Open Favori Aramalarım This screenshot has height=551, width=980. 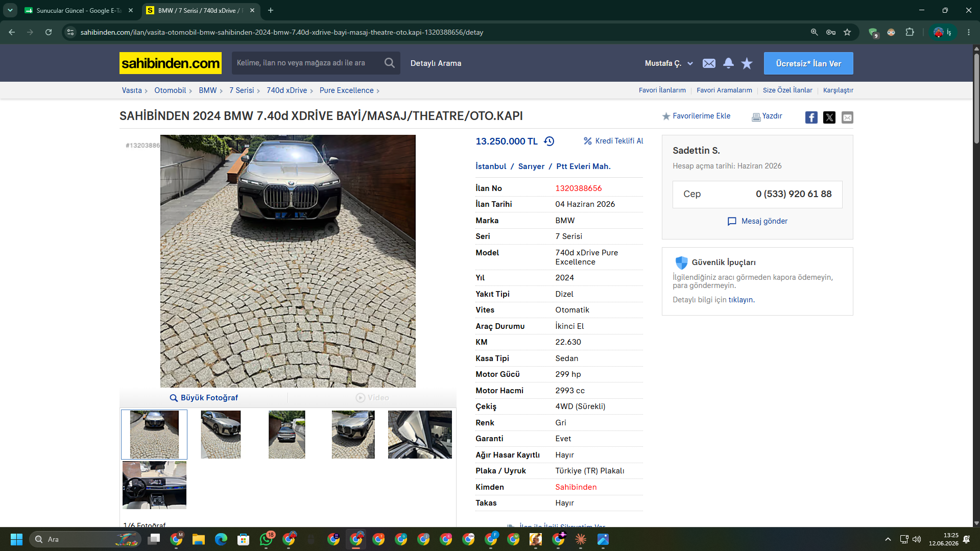724,90
